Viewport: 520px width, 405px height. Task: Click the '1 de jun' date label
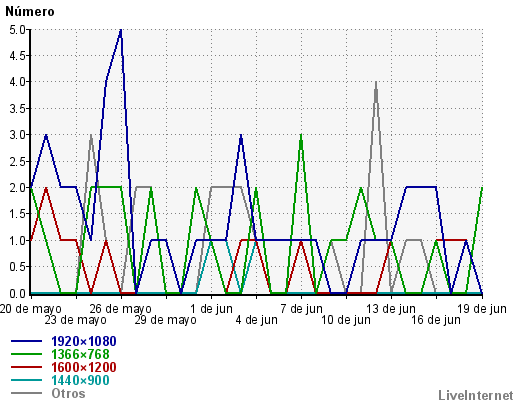(x=211, y=309)
